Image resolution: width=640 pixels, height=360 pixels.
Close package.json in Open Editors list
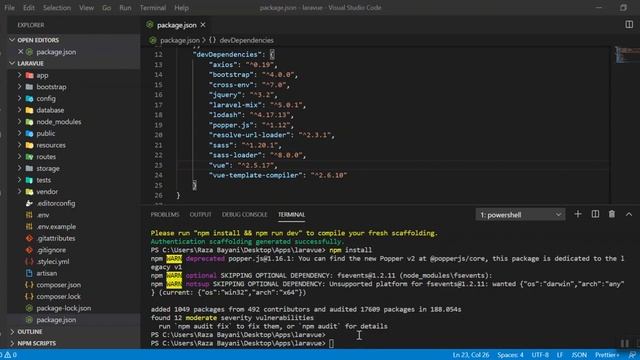tap(20, 52)
